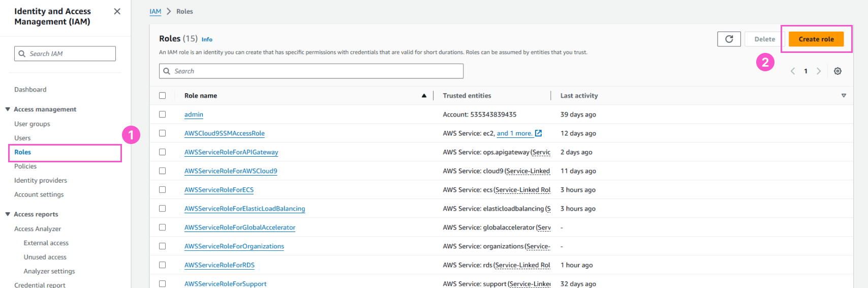Check the AWSServiceRoleForAWSCloud9 row box
Viewport: 868px width, 288px height.
click(x=163, y=171)
